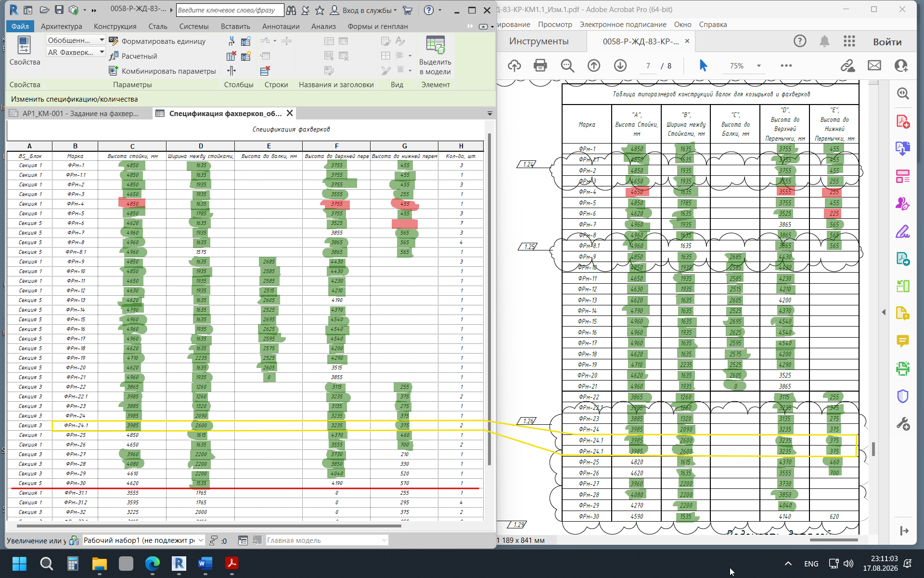Screen dimensions: 924x578
Task: Open the Protect shield tool in sidebar
Action: (x=902, y=396)
